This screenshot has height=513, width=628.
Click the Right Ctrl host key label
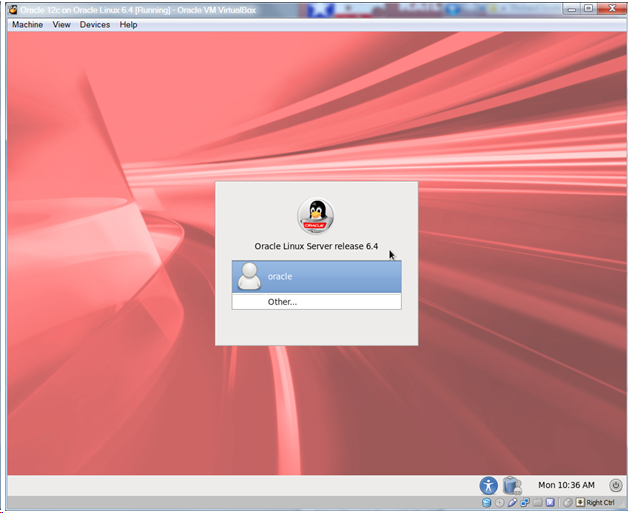point(600,502)
